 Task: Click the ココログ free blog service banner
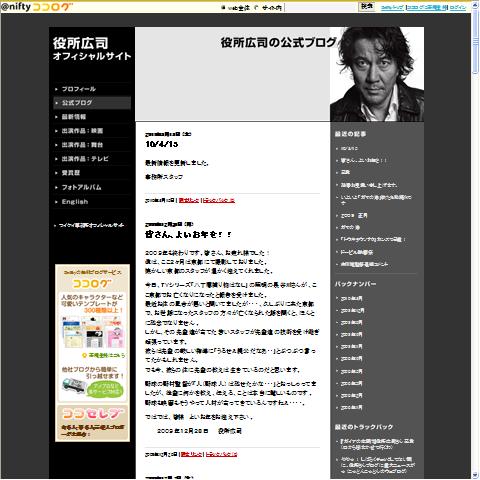point(92,280)
